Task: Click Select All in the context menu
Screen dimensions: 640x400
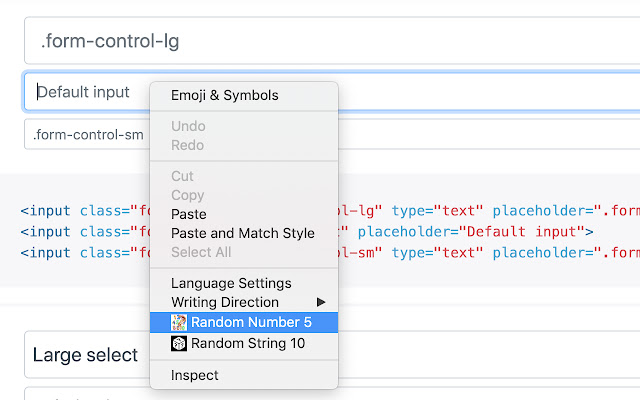Action: pos(201,252)
